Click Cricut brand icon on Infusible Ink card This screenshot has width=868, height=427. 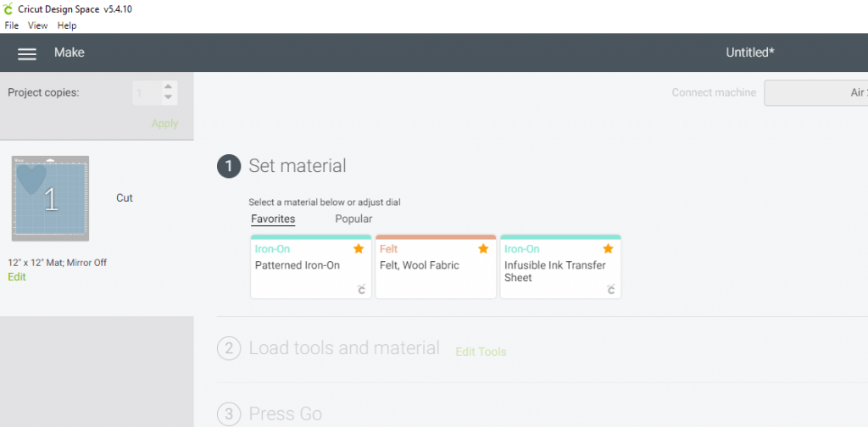point(610,289)
